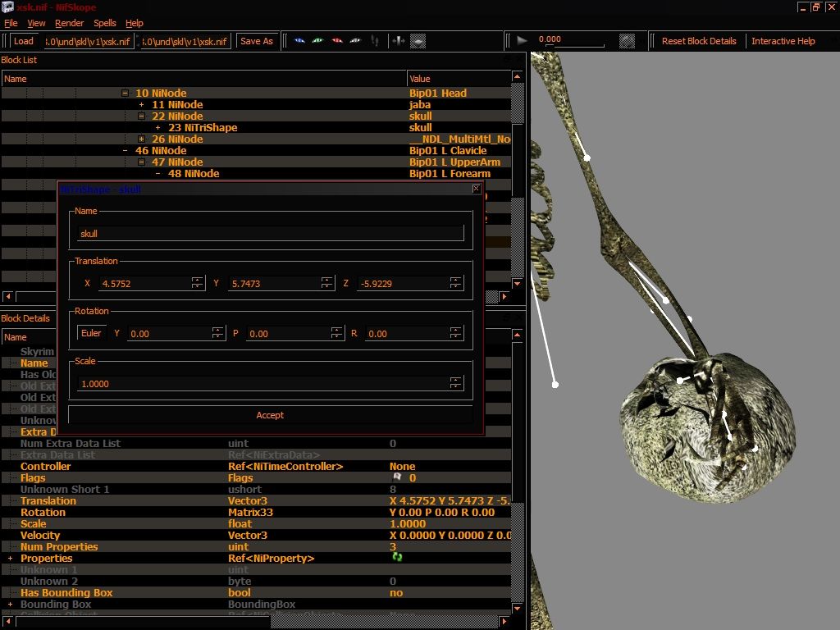This screenshot has width=840, height=630.
Task: Click the Scale value field
Action: pos(263,384)
